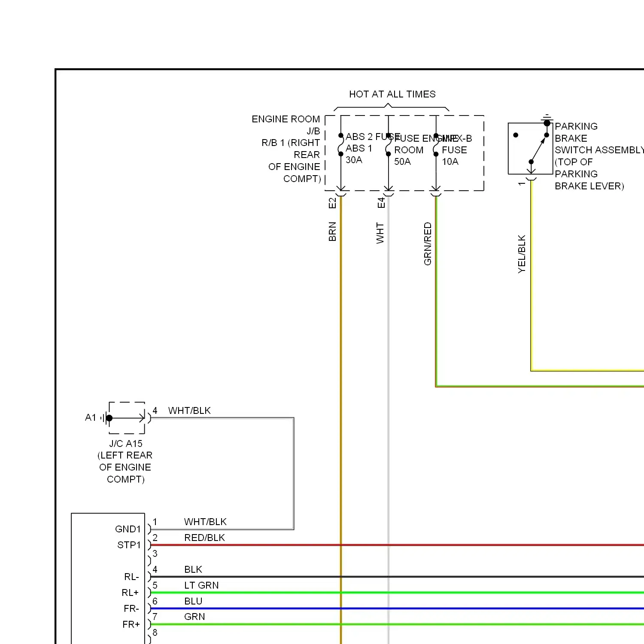The image size is (644, 644).
Task: Select the GRN wire label at pin 7
Action: [194, 617]
